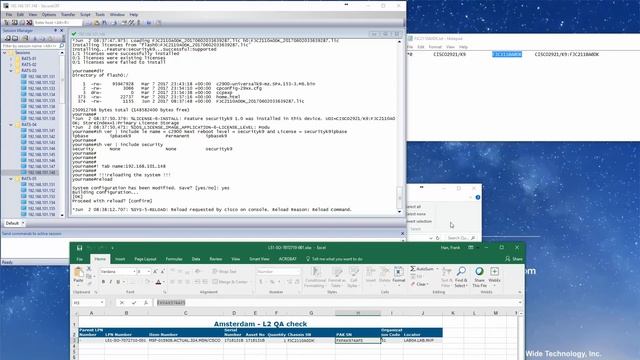Pin the Session Manager panel
The image size is (640, 360).
(56, 31)
